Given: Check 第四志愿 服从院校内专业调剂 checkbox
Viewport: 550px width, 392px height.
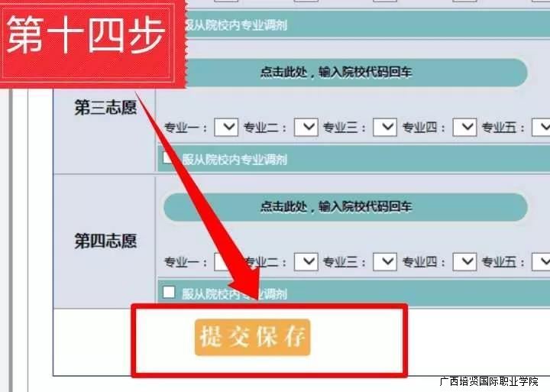Looking at the screenshot, I should coord(169,292).
